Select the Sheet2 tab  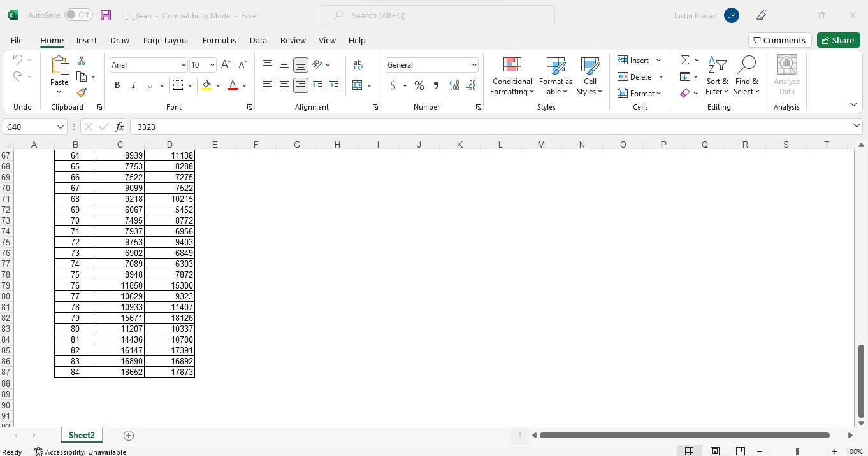tap(81, 435)
